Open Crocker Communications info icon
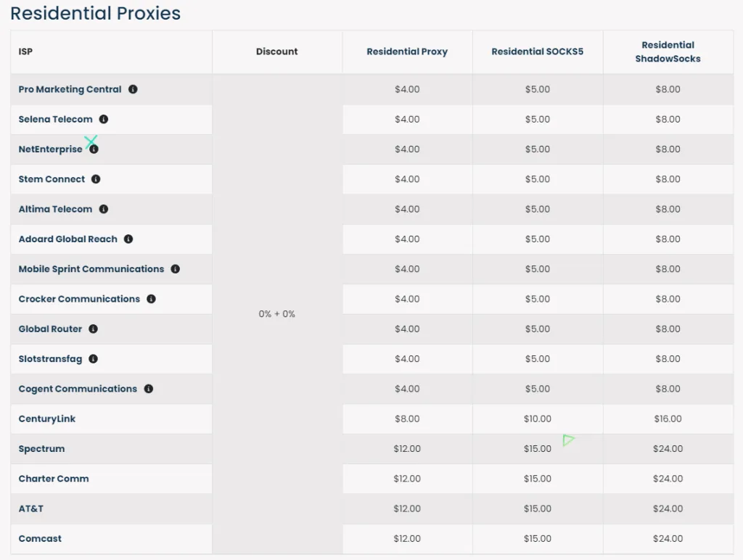The width and height of the screenshot is (743, 560). (151, 299)
